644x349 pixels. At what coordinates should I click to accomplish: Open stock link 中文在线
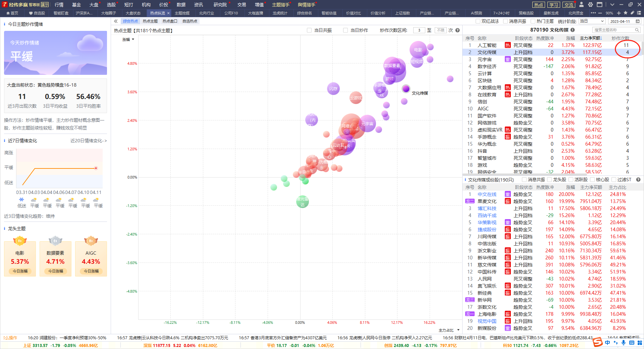[487, 194]
